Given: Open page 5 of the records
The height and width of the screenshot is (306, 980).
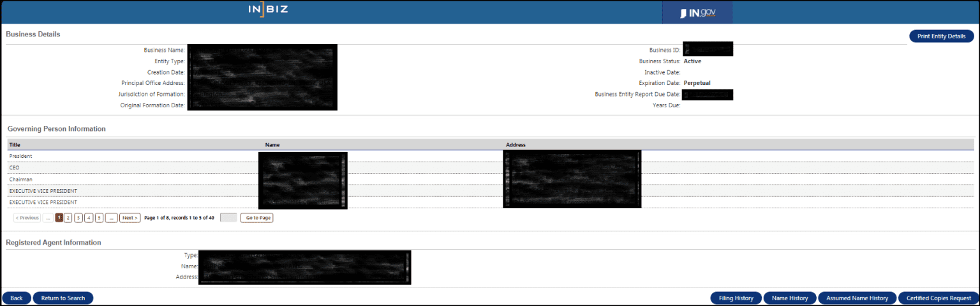Looking at the screenshot, I should tap(99, 218).
